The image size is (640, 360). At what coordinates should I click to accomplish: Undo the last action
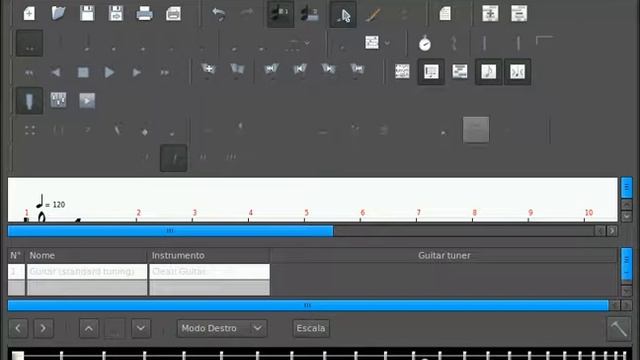coord(219,14)
